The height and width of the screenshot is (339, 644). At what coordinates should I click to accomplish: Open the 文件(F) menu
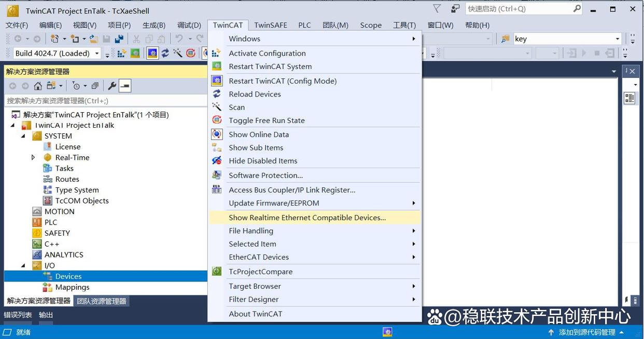[17, 25]
